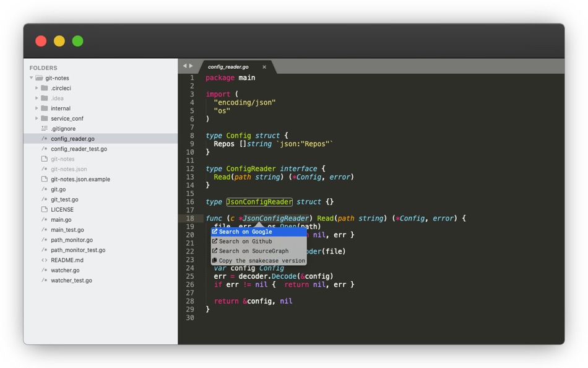Image resolution: width=588 pixels, height=368 pixels.
Task: Click package keyword on line 1
Action: 220,77
